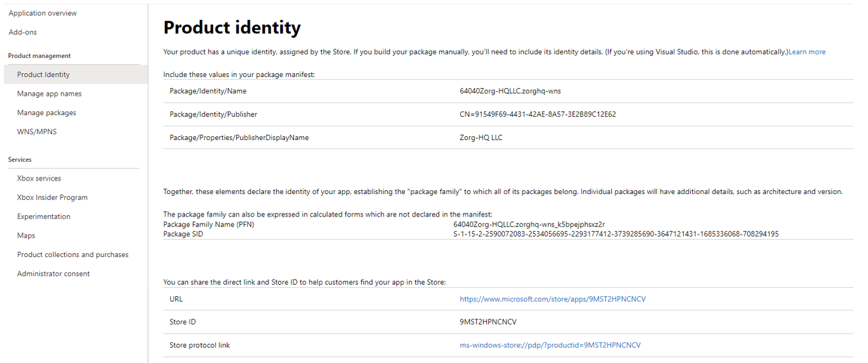Screen dimensions: 868x363
Task: Open the microsoft.com store URL link
Action: (553, 299)
